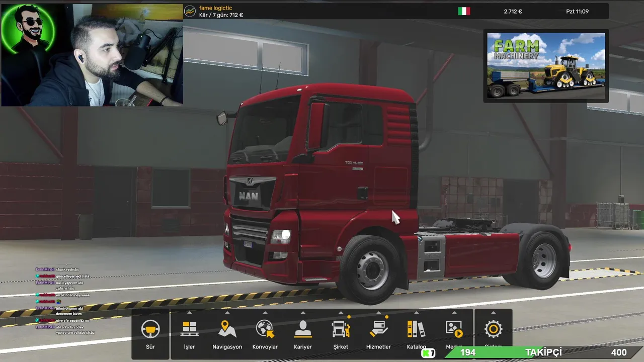The image size is (644, 362).
Task: Click chat message "bilmiyorumm abi"
Action: 69,308
